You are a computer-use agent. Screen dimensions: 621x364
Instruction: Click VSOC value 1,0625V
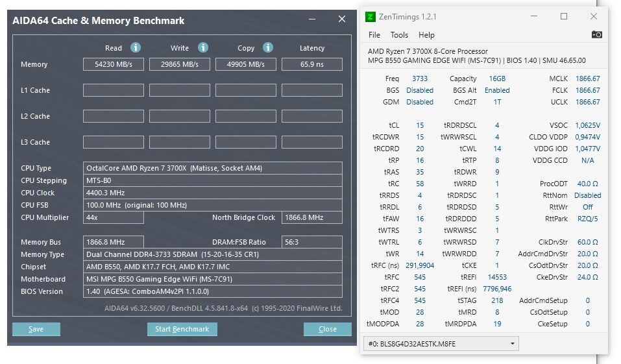tap(588, 125)
